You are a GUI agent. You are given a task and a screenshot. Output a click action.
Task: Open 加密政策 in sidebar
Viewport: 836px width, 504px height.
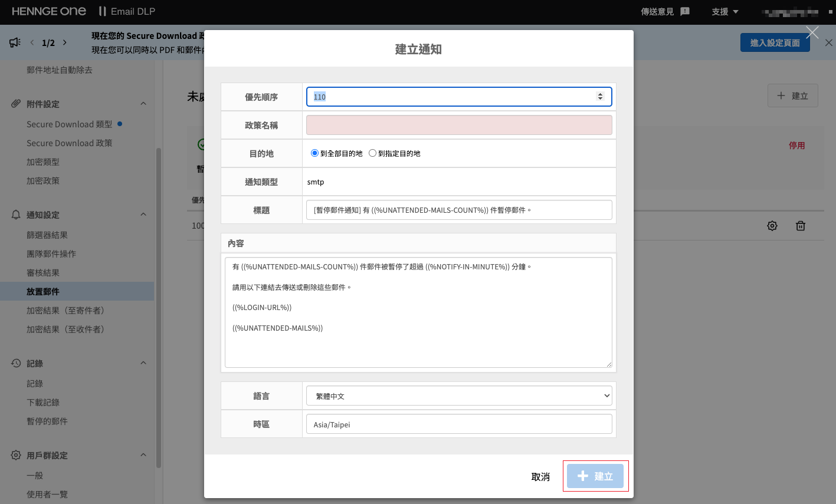pyautogui.click(x=43, y=181)
